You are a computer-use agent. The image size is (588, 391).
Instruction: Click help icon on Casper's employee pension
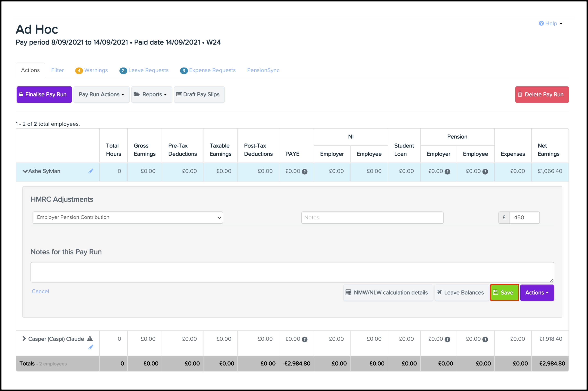point(485,339)
